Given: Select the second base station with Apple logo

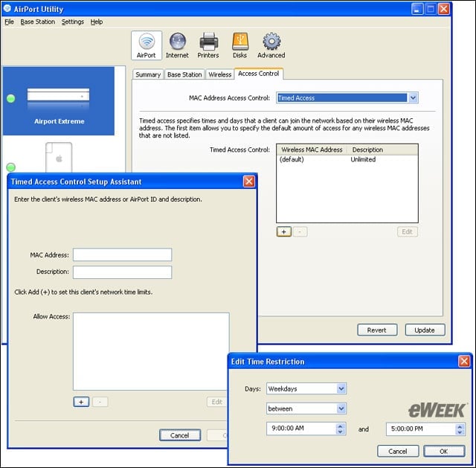Looking at the screenshot, I should 59,157.
